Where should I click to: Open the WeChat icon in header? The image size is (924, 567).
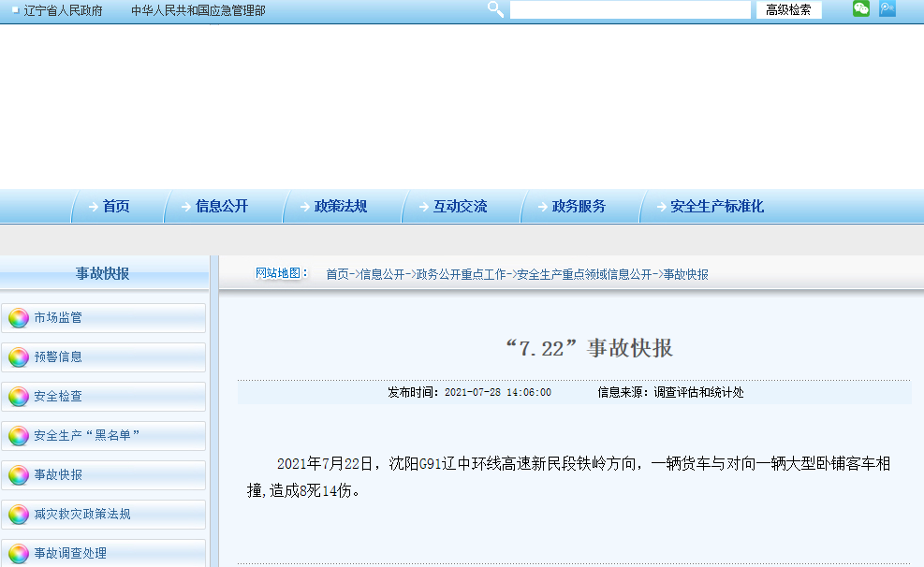(861, 8)
